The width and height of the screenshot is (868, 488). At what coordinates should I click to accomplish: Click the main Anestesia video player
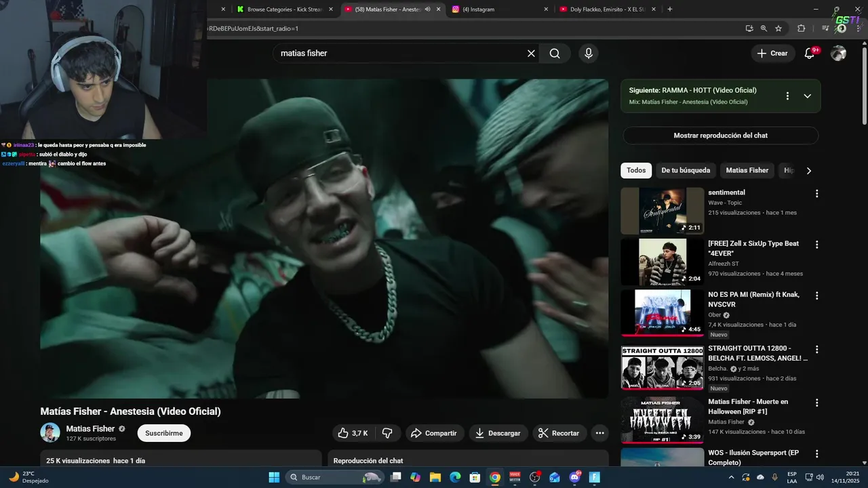tap(324, 239)
